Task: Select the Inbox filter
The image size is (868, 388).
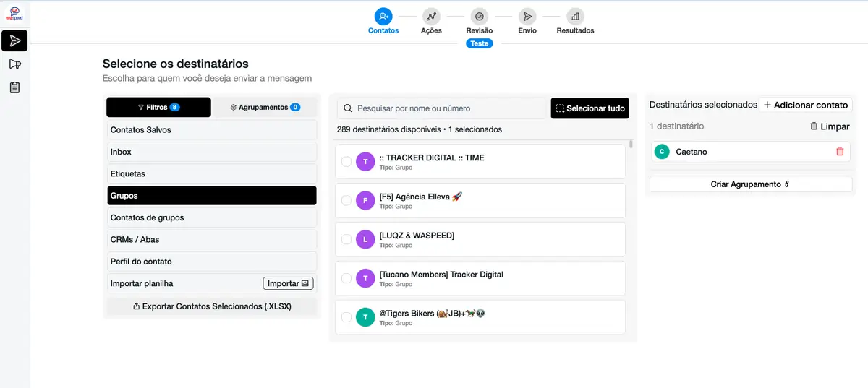Action: [212, 152]
